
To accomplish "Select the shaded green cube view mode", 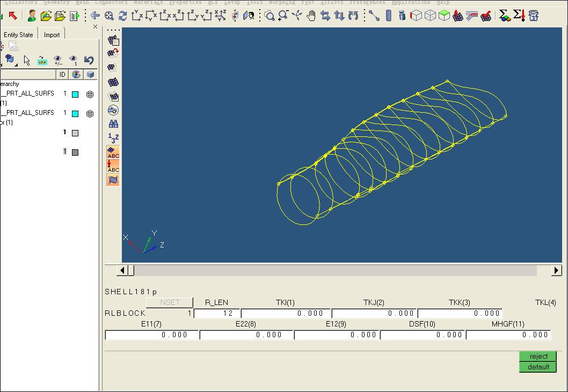I will [444, 16].
